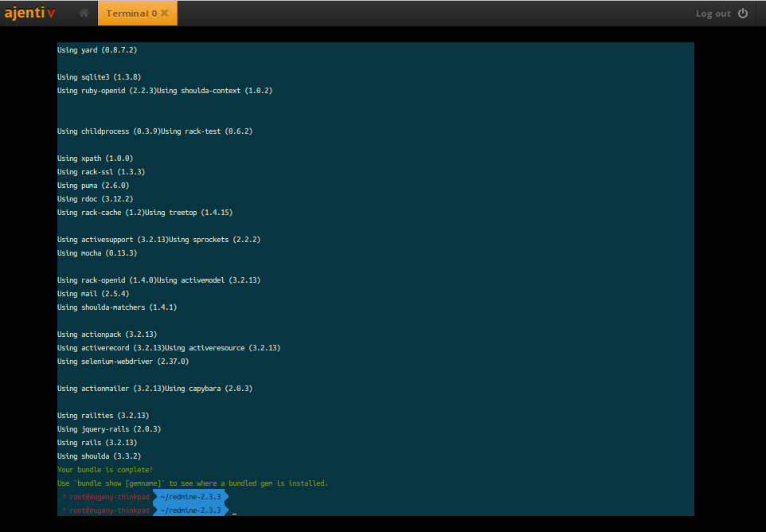This screenshot has height=532, width=766.
Task: Click the ajenti logo
Action: [29, 13]
